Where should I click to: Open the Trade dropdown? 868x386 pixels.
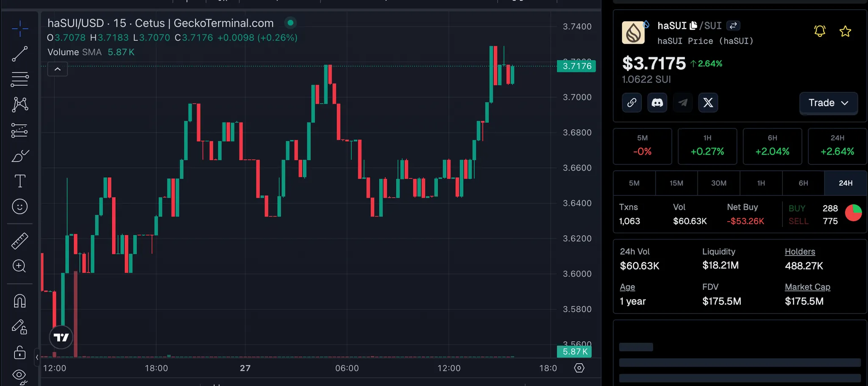[x=828, y=103]
